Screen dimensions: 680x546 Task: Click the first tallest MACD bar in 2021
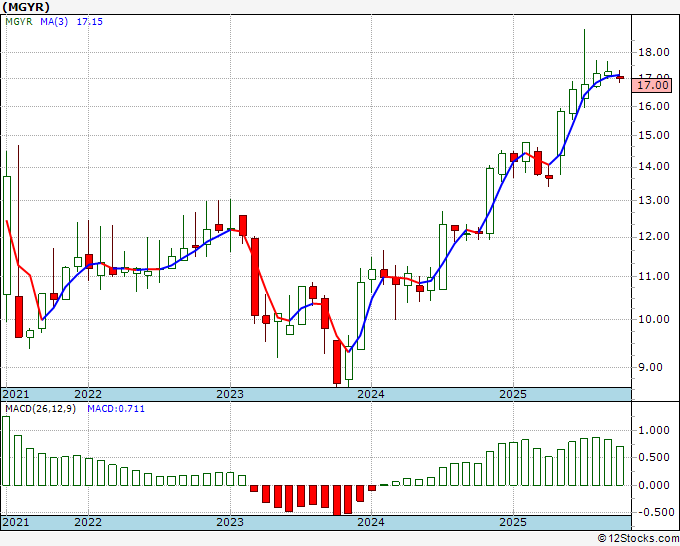pyautogui.click(x=6, y=451)
